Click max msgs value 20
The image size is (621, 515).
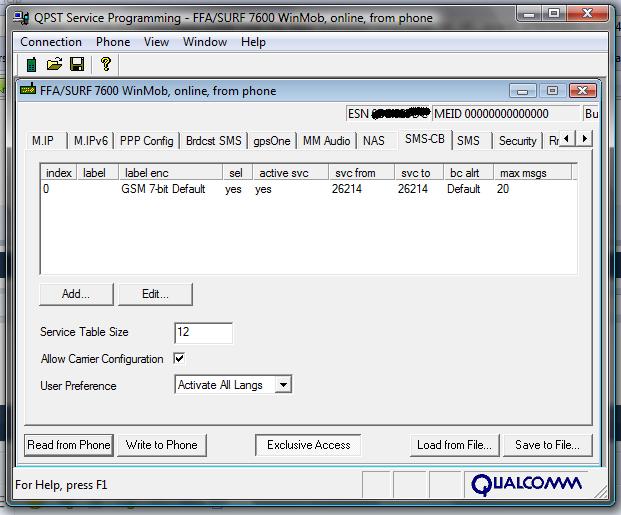pyautogui.click(x=503, y=189)
